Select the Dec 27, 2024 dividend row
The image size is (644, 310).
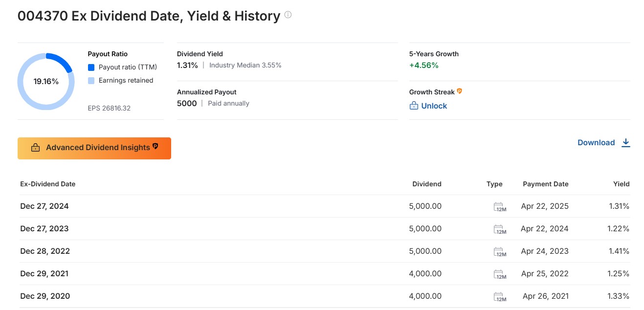(325, 206)
